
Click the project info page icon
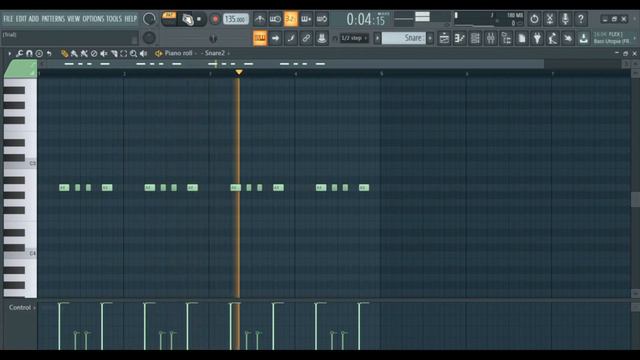[522, 38]
